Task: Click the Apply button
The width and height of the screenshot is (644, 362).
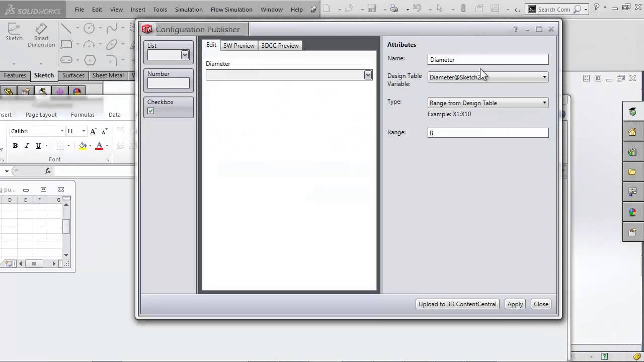Action: tap(515, 304)
